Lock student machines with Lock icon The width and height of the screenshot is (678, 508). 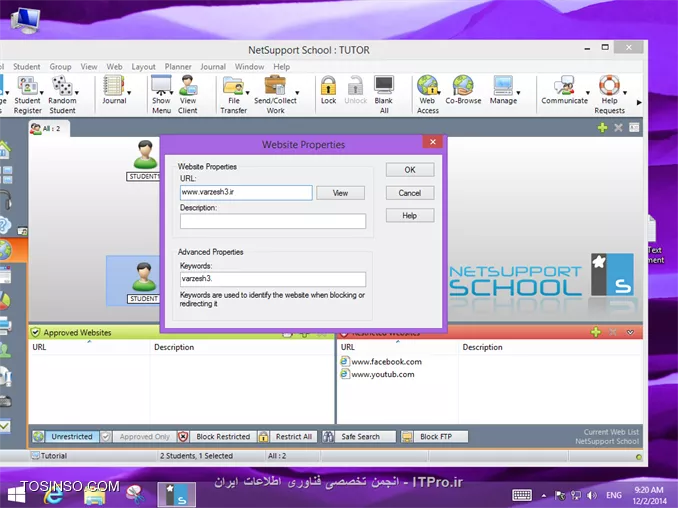tap(328, 90)
